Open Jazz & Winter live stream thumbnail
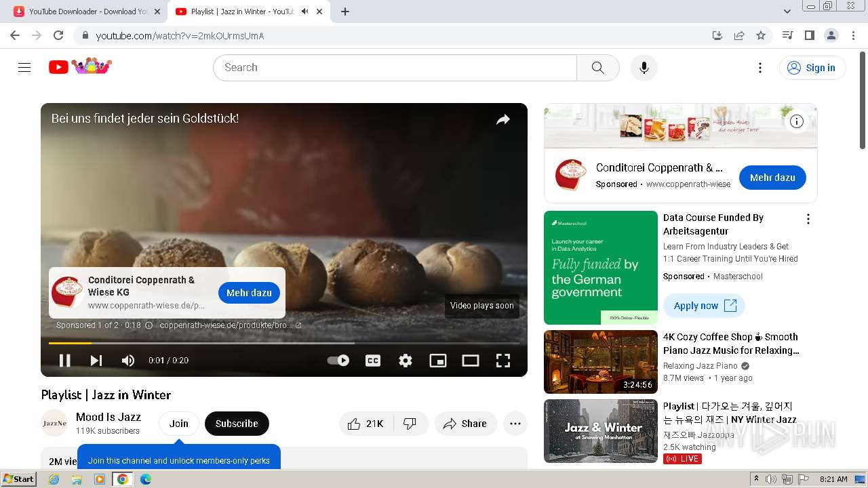Image resolution: width=868 pixels, height=488 pixels. coord(601,431)
